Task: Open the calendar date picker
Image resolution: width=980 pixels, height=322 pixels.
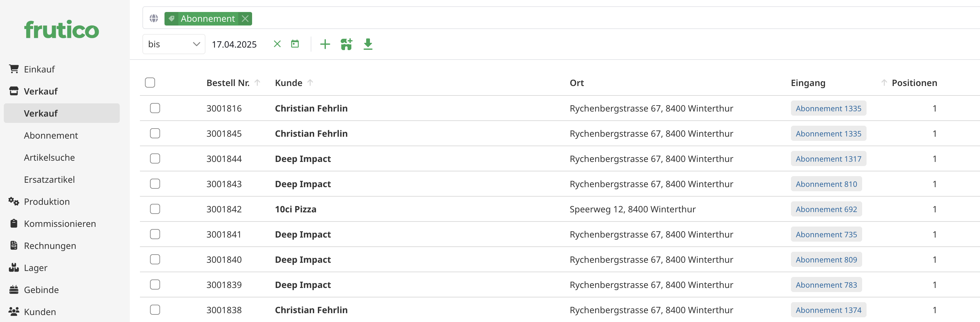Action: tap(296, 44)
